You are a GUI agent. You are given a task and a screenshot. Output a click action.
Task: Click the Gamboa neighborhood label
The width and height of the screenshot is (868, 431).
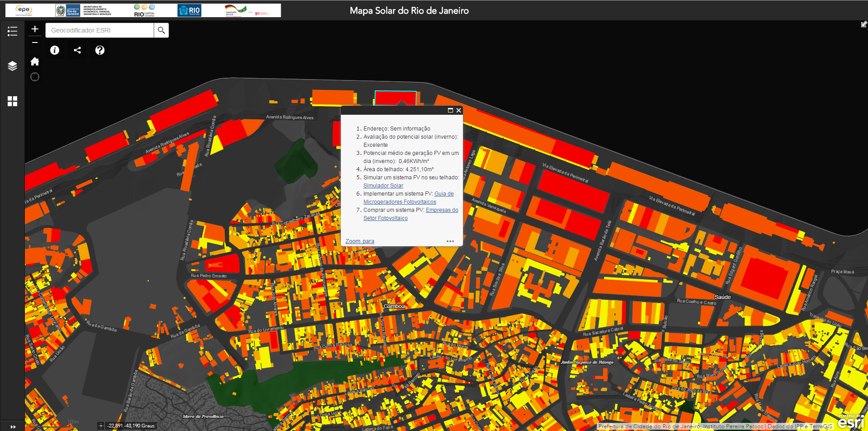(x=394, y=306)
